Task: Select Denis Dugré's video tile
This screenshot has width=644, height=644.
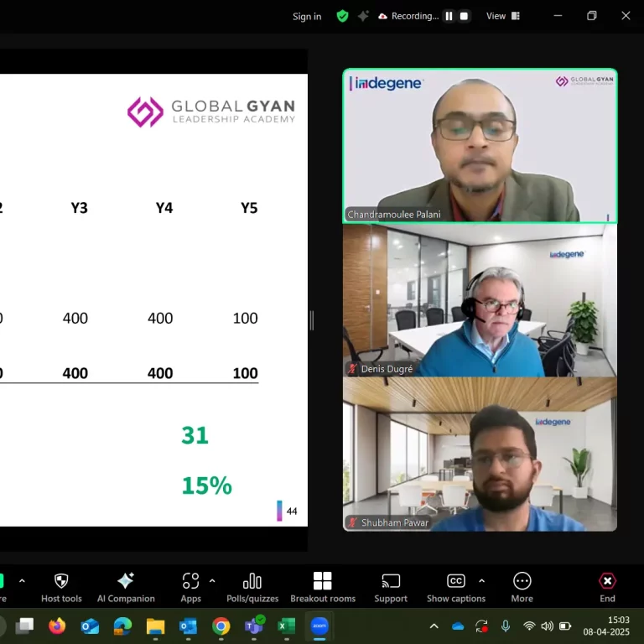Action: tap(480, 299)
